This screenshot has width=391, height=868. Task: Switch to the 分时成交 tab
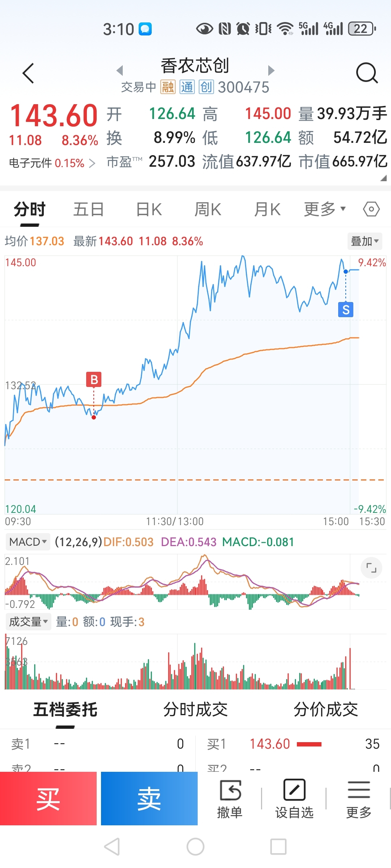pos(195,709)
